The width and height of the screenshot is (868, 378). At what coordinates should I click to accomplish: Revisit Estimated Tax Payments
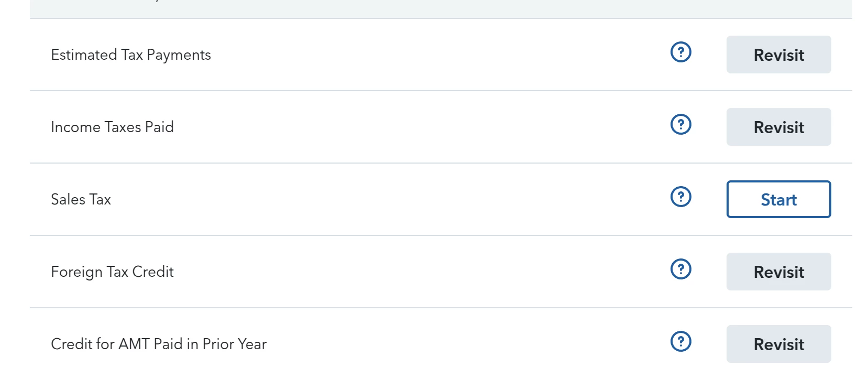pos(778,55)
